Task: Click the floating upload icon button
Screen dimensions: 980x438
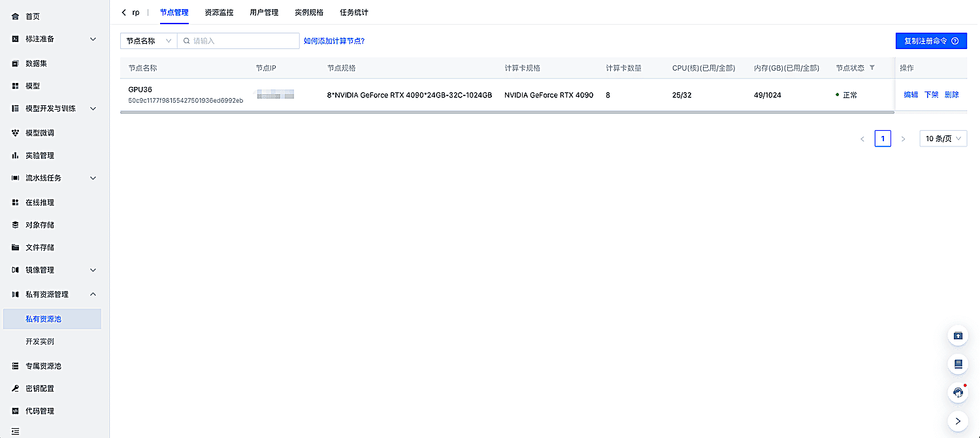Action: coord(958,335)
